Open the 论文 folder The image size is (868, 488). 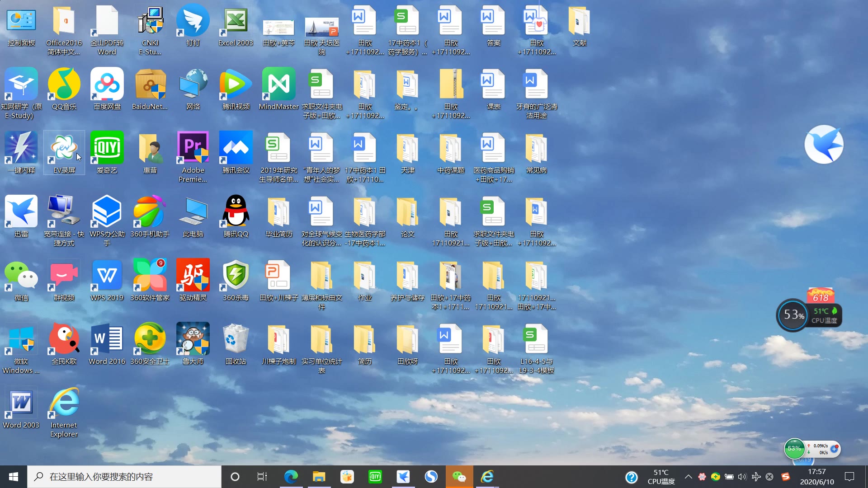(408, 217)
